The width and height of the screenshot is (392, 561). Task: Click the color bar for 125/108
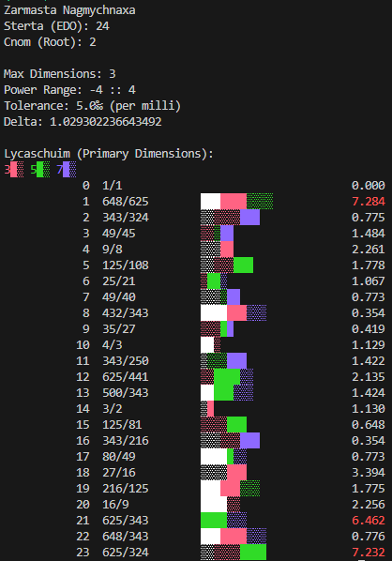click(x=227, y=265)
